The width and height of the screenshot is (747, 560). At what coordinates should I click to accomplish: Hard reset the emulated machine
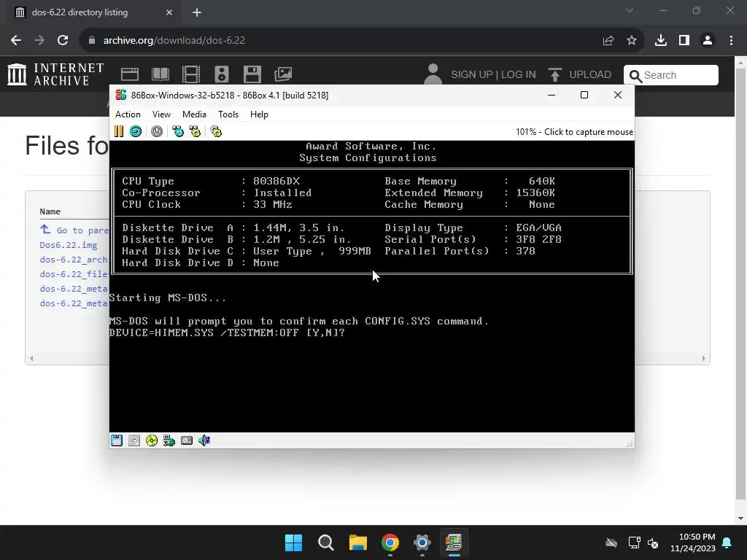136,131
